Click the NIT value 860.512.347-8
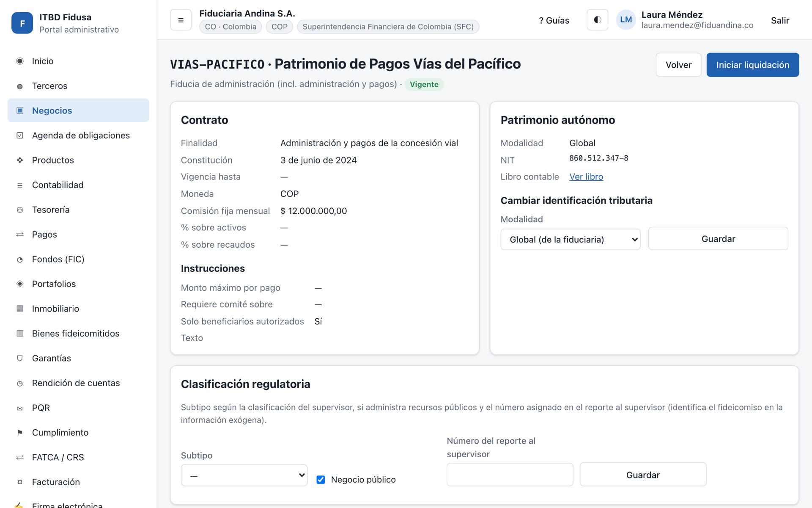 click(598, 158)
